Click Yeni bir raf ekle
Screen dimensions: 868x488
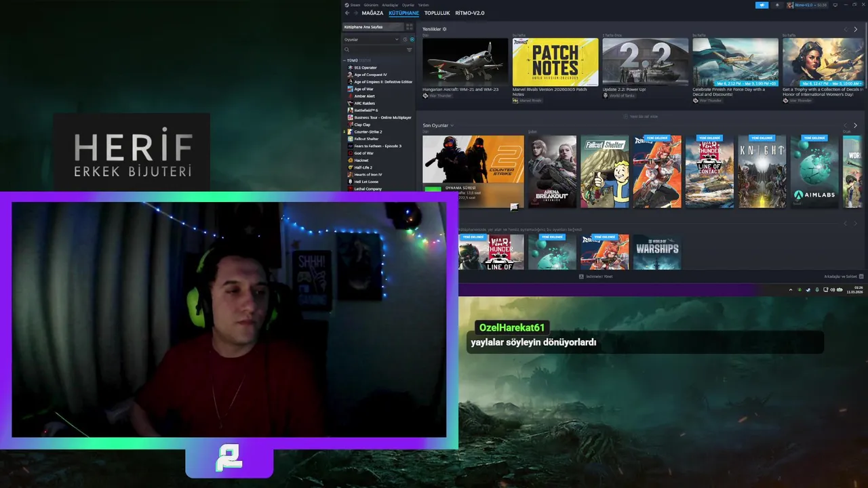coord(641,117)
